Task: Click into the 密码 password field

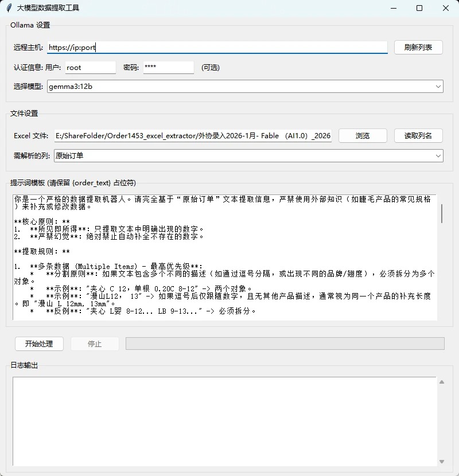Action: pyautogui.click(x=168, y=68)
